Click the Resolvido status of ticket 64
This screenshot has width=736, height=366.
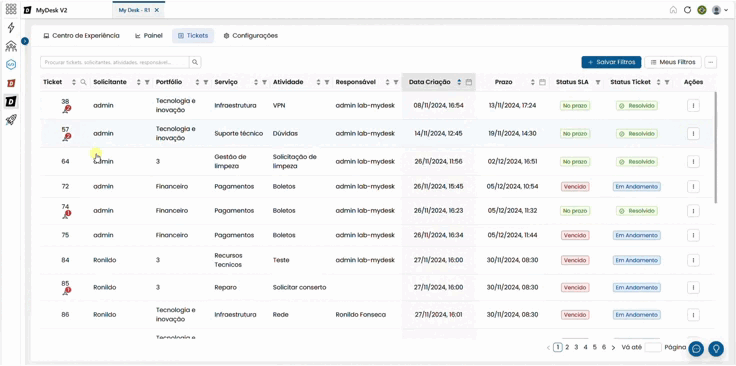[636, 161]
